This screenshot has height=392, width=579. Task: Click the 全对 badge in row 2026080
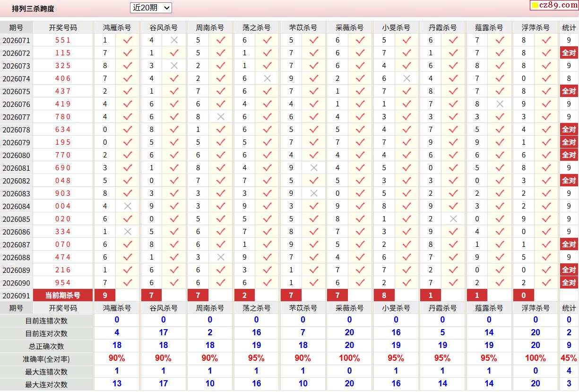pyautogui.click(x=569, y=155)
